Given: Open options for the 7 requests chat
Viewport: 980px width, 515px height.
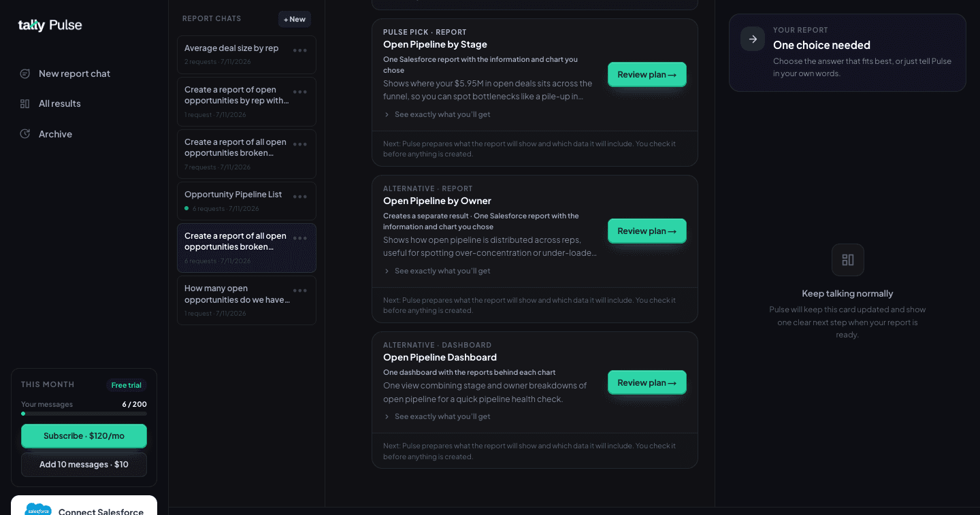Looking at the screenshot, I should pyautogui.click(x=300, y=144).
